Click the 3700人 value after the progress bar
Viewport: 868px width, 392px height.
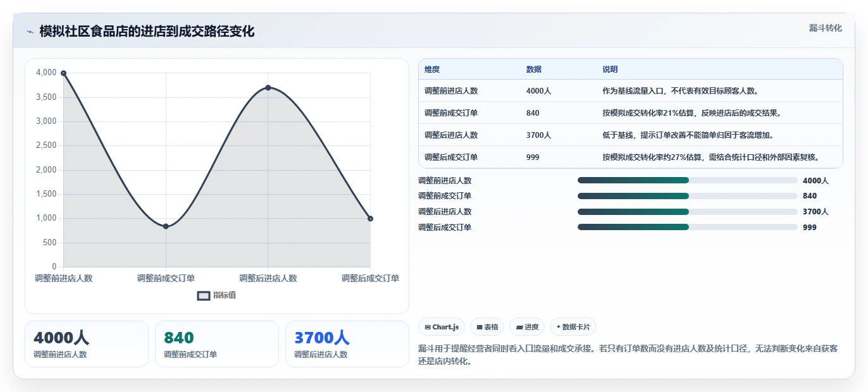click(x=815, y=212)
